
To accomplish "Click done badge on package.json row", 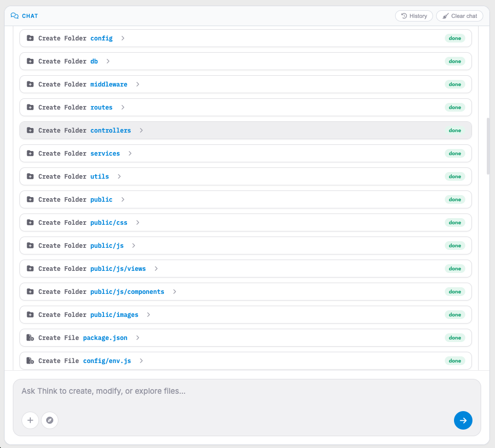I will [455, 337].
